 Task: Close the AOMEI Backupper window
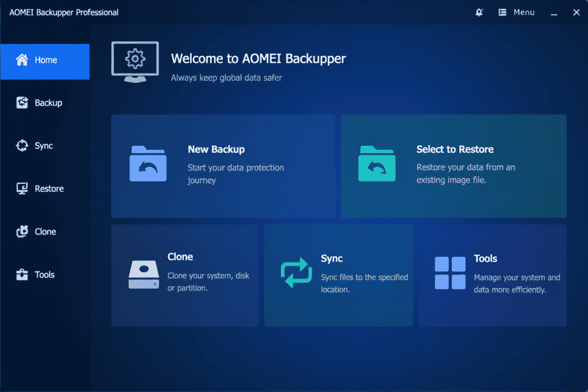tap(576, 12)
